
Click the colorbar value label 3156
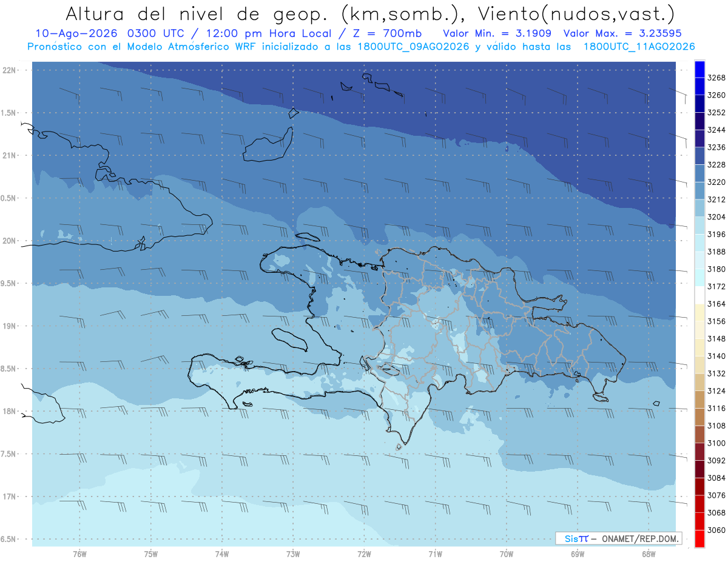(716, 321)
